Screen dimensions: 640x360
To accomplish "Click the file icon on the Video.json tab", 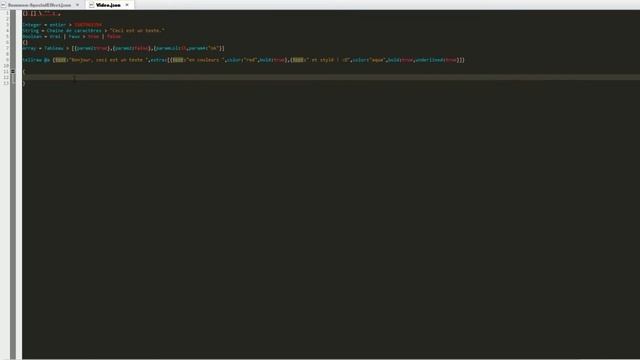I will (91, 5).
